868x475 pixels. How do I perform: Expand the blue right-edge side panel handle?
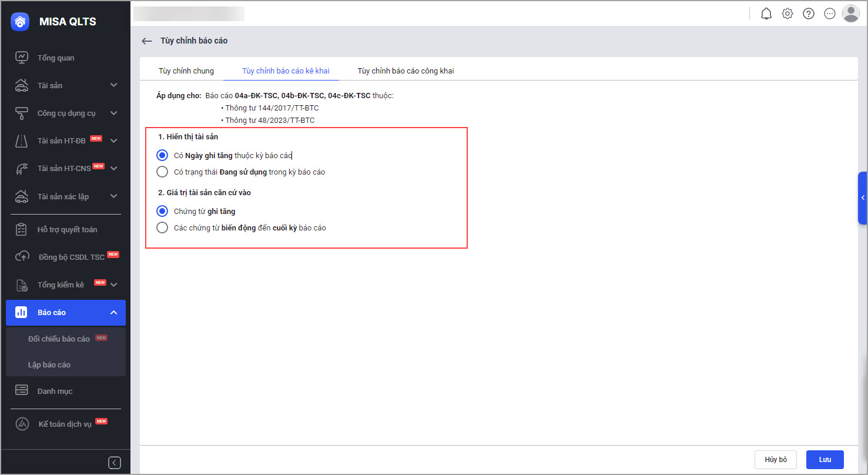(863, 198)
